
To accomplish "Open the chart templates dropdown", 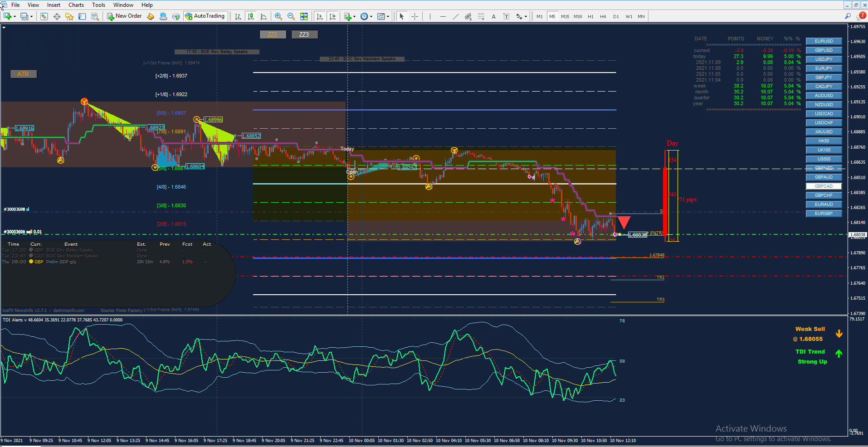I will pyautogui.click(x=384, y=16).
